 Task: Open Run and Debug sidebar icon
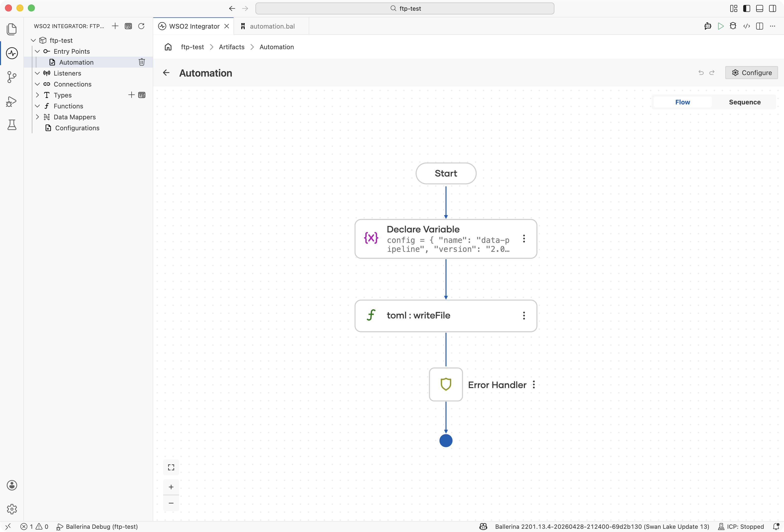tap(12, 101)
